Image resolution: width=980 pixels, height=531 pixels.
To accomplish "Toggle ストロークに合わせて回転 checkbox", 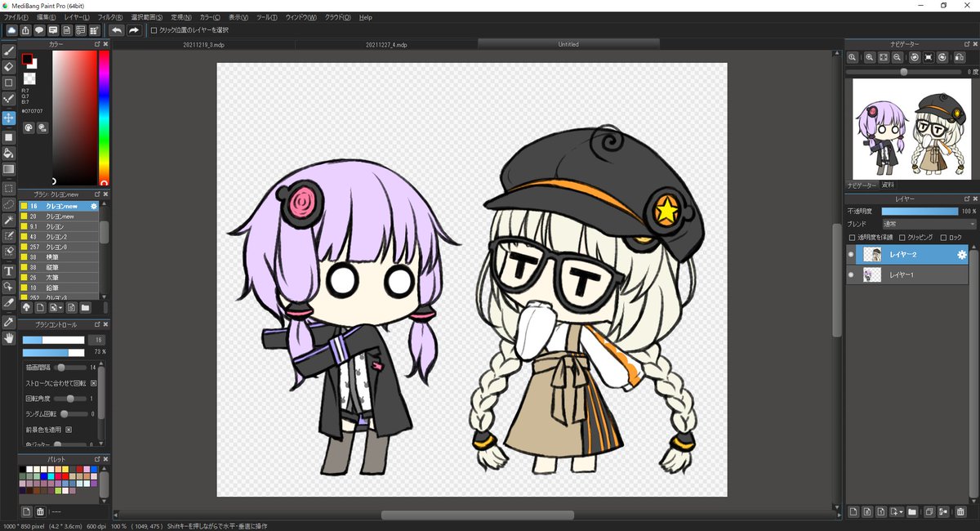I will tap(93, 382).
